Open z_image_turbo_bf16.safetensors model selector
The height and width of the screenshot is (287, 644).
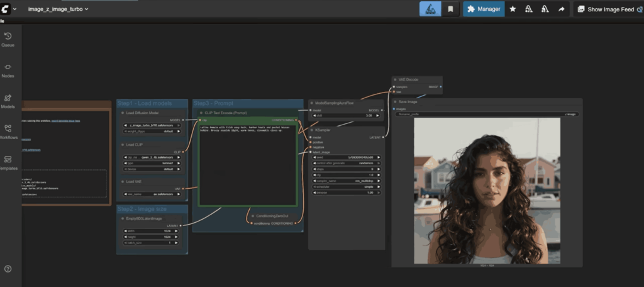click(152, 125)
